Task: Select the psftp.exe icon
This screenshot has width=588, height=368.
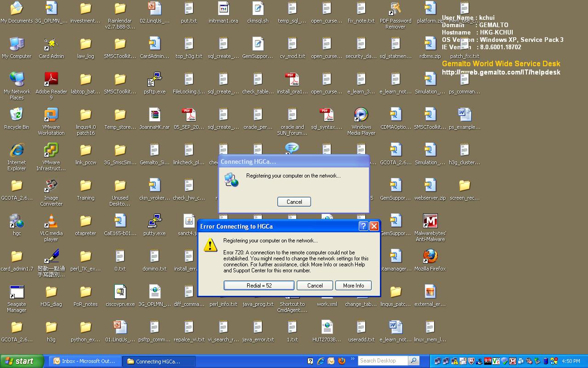Action: pos(154,83)
